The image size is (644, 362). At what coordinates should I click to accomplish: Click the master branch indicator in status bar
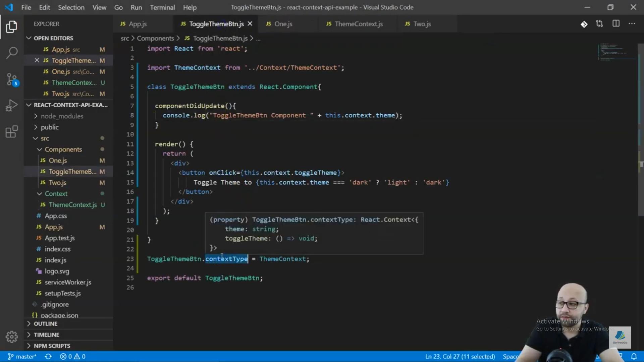pos(22,357)
